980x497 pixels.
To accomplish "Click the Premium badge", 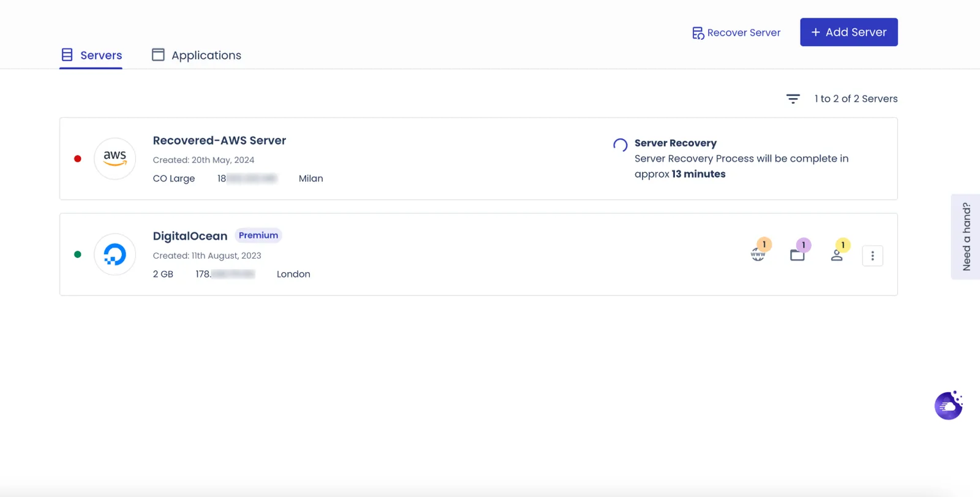I will (258, 235).
